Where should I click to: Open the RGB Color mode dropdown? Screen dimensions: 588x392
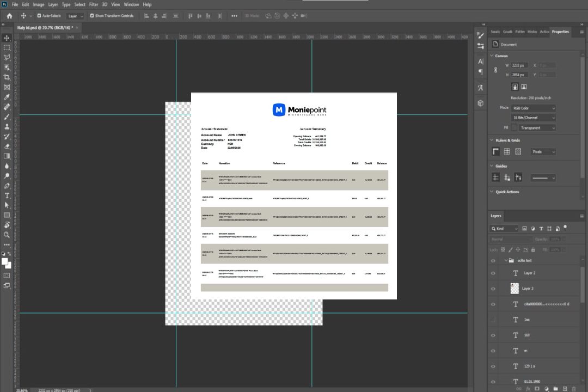click(x=534, y=108)
